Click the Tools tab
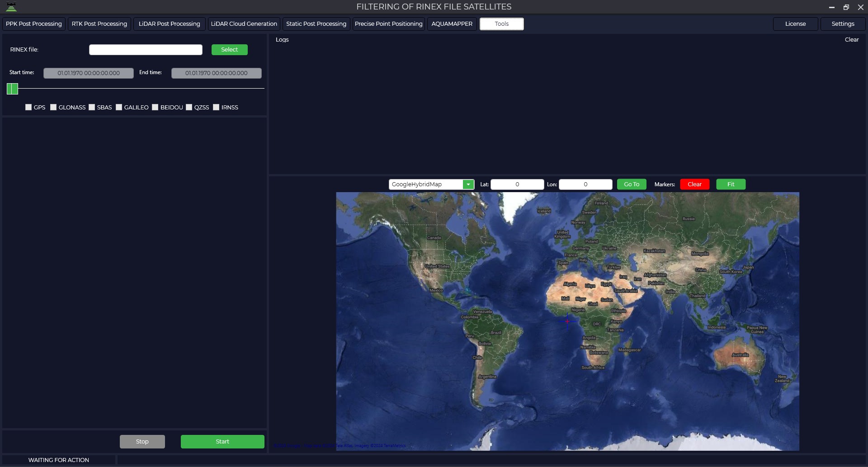Image resolution: width=868 pixels, height=467 pixels. (502, 24)
